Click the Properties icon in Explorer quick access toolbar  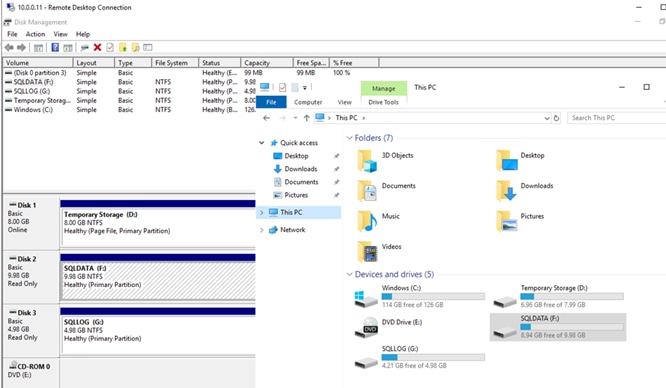tap(282, 88)
